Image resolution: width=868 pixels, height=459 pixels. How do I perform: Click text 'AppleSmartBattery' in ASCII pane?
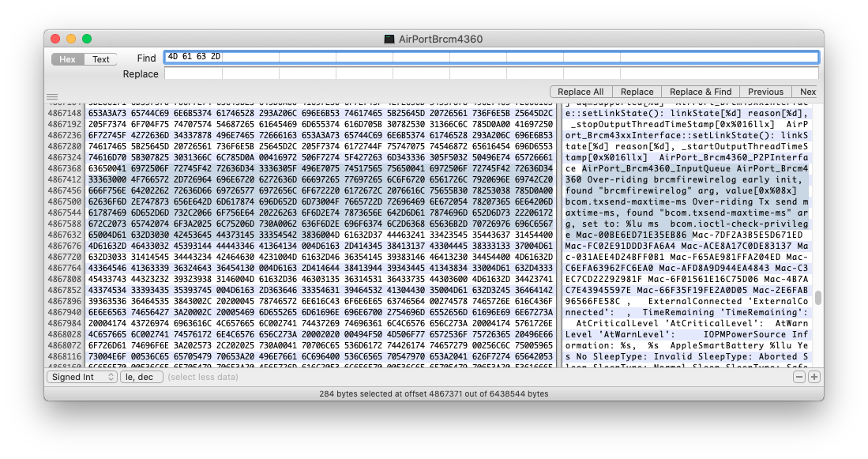pyautogui.click(x=717, y=345)
